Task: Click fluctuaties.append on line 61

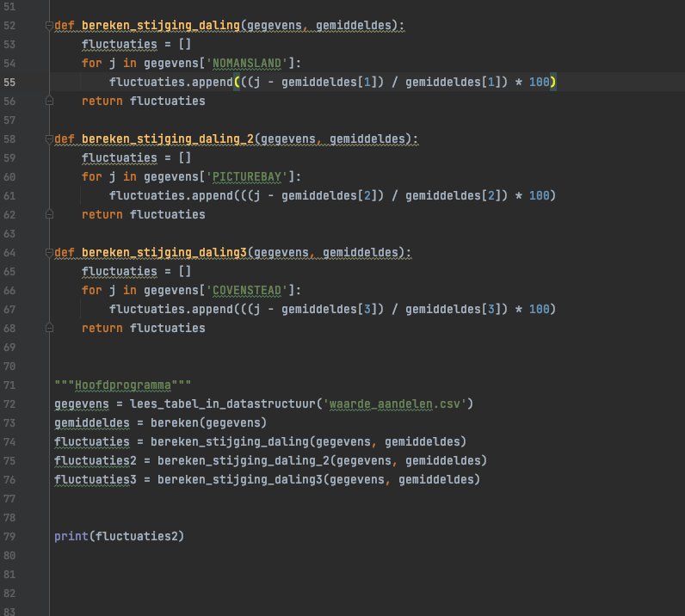Action: point(171,195)
